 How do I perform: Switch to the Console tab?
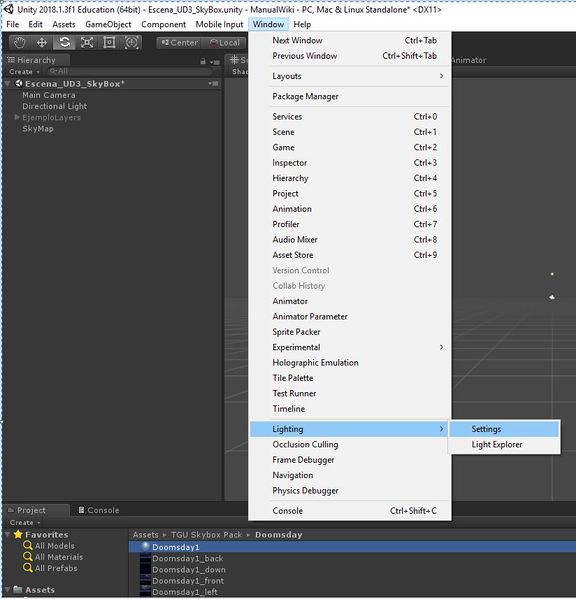pyautogui.click(x=99, y=510)
